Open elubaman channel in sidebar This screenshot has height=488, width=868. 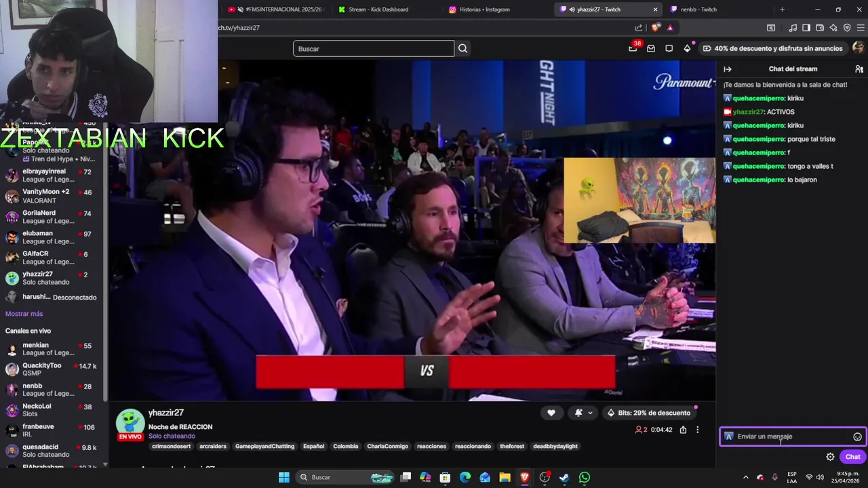click(x=52, y=237)
